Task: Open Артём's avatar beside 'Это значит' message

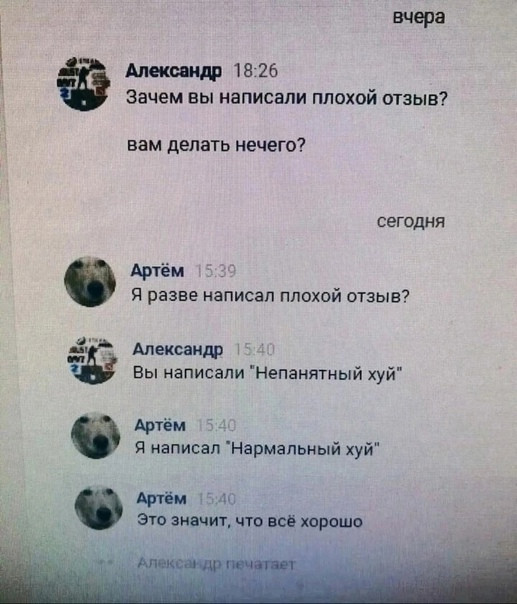Action: (x=99, y=508)
